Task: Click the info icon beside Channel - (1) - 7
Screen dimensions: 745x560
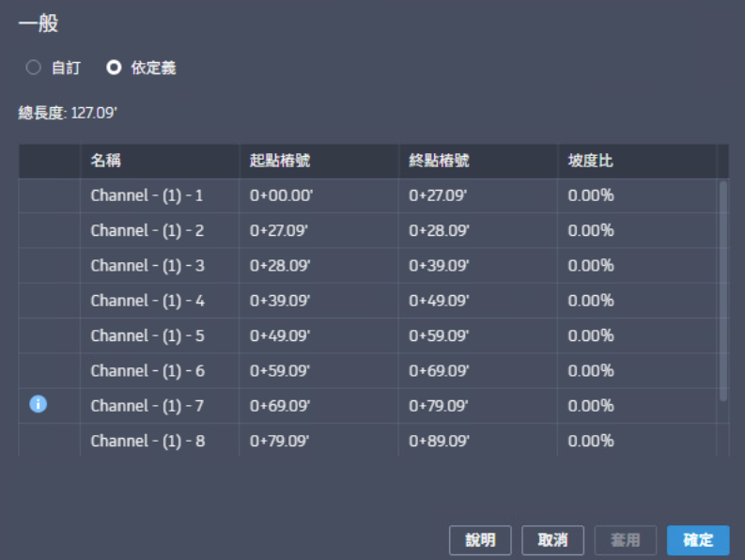Action: coord(39,405)
